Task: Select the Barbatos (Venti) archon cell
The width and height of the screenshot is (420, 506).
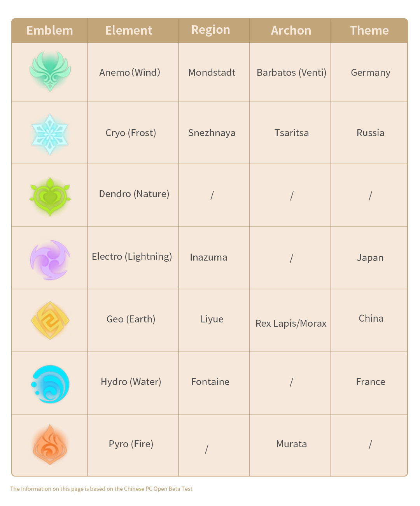Action: 292,72
